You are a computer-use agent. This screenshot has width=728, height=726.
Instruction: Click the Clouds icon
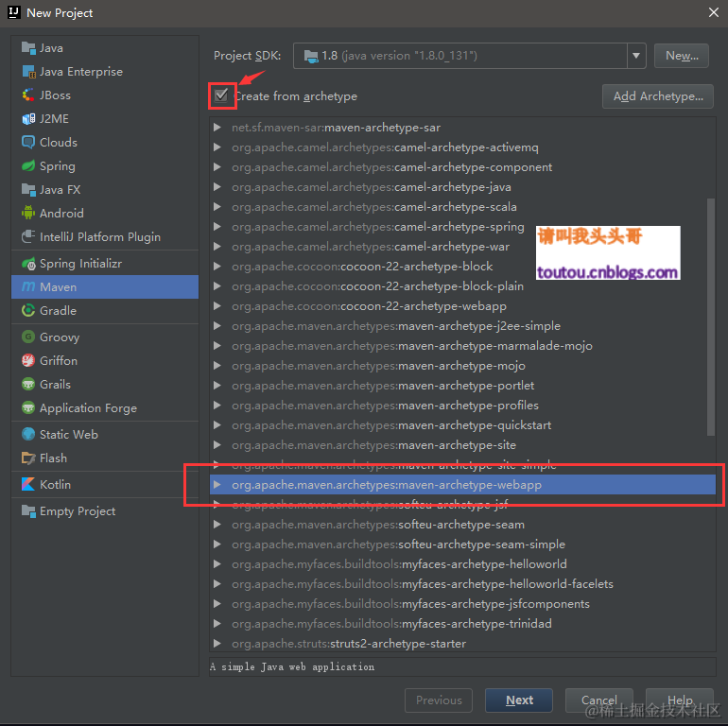[x=28, y=142]
